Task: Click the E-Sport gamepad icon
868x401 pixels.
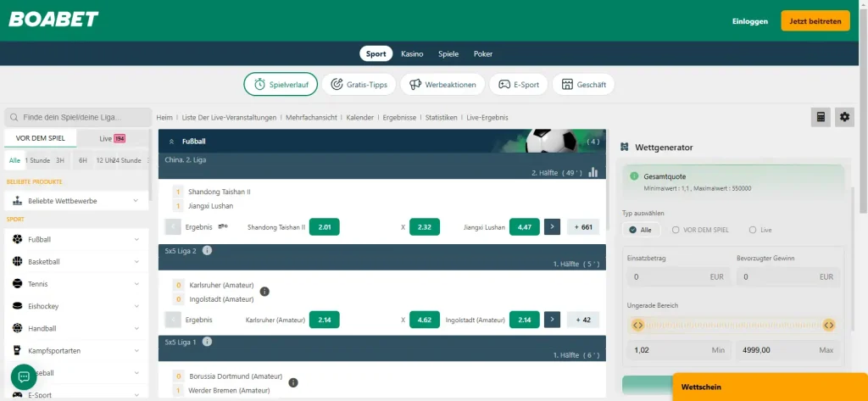Action: pyautogui.click(x=504, y=85)
